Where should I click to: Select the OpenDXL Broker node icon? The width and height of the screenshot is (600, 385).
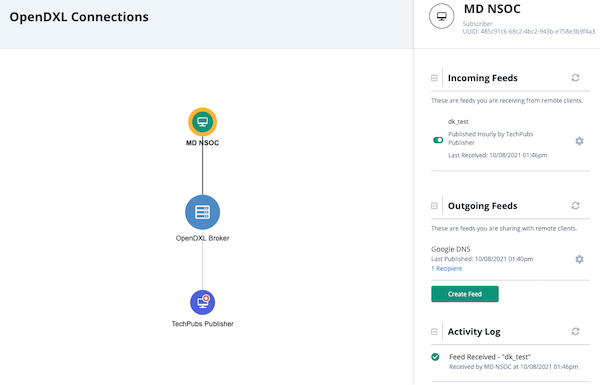click(202, 212)
